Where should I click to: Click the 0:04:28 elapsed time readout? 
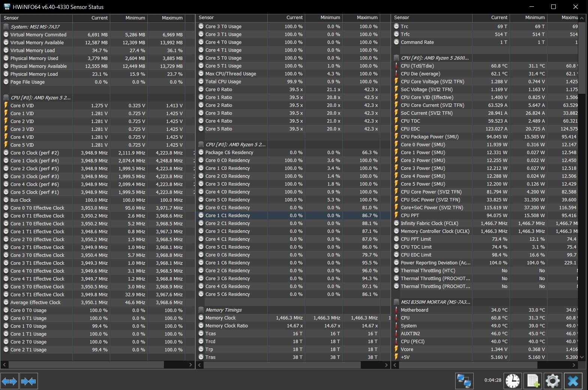click(x=492, y=380)
